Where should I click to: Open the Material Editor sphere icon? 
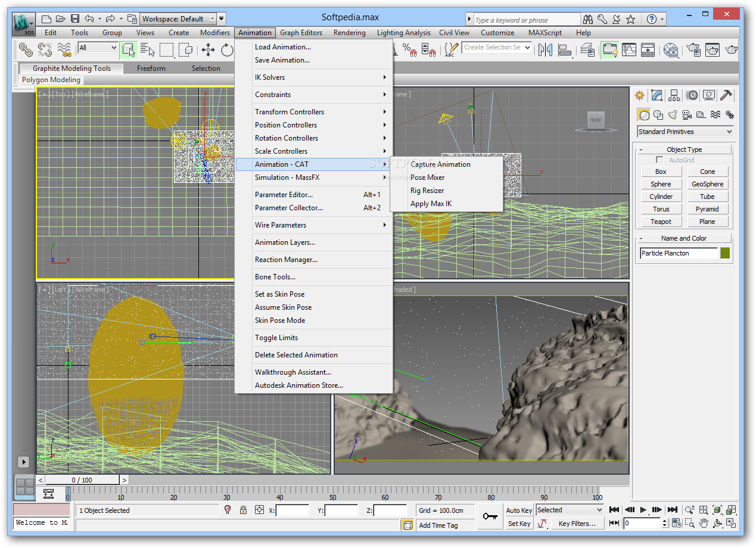(671, 49)
